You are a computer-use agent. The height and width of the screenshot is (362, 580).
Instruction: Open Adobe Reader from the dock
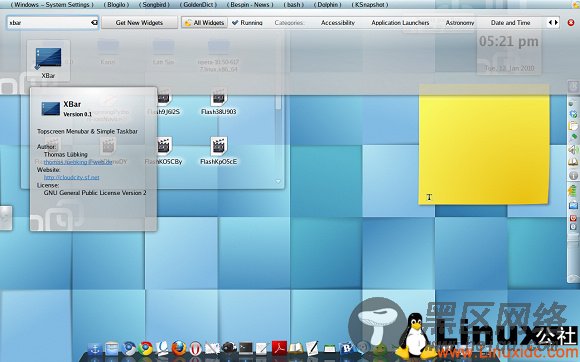(x=279, y=348)
